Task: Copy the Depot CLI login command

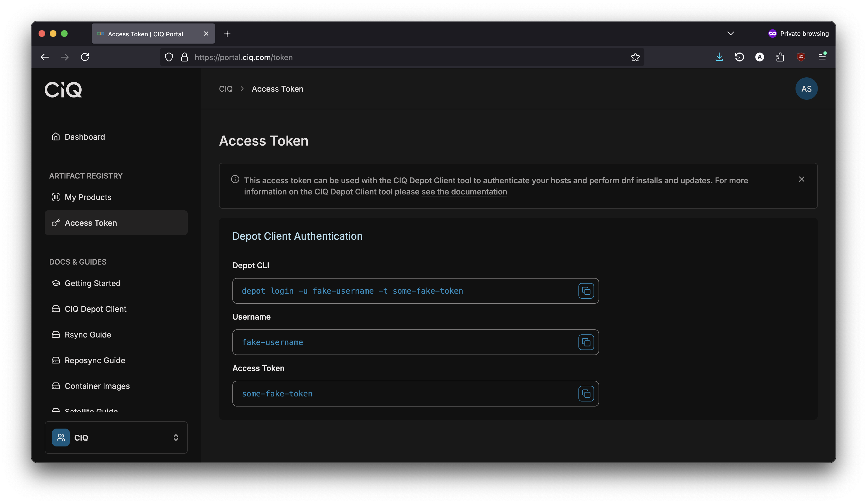Action: click(586, 290)
